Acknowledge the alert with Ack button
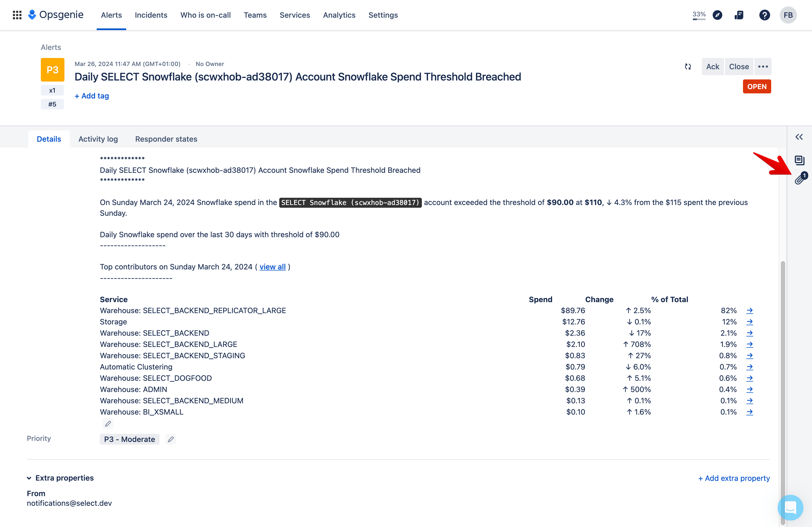This screenshot has width=812, height=527. coord(712,67)
